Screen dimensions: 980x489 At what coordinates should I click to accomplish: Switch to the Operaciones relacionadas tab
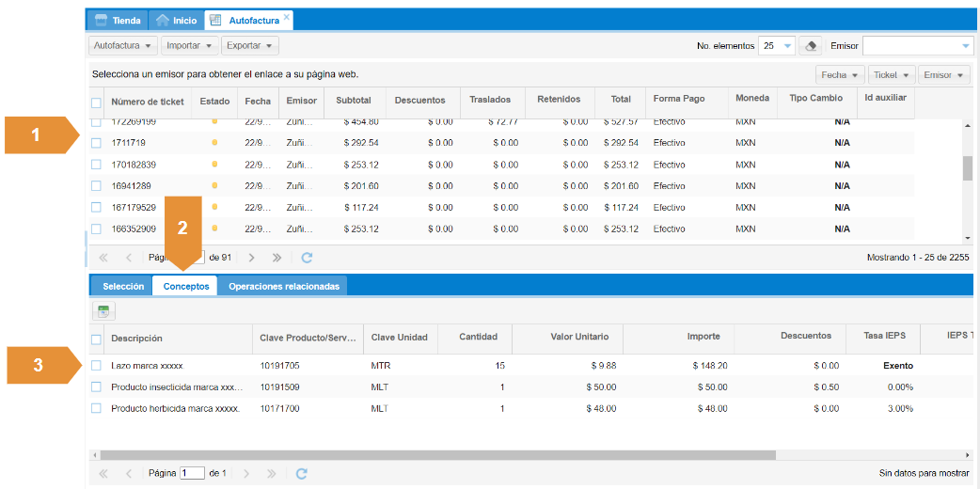tap(283, 287)
